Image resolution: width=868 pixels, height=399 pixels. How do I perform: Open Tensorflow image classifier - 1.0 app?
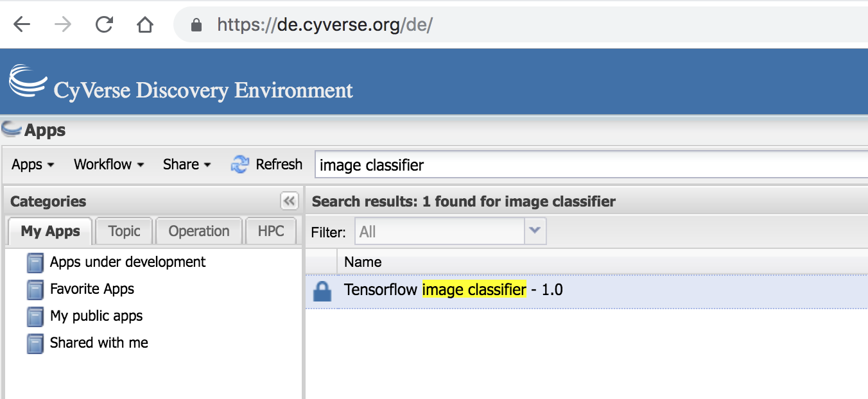click(x=453, y=290)
